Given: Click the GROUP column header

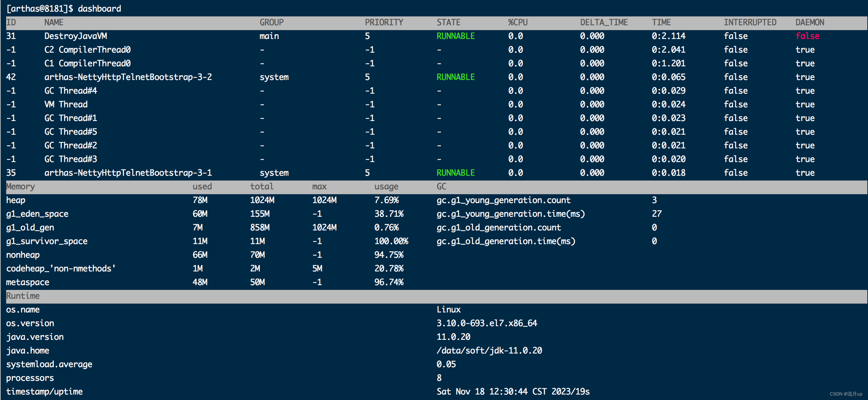Looking at the screenshot, I should tap(272, 22).
